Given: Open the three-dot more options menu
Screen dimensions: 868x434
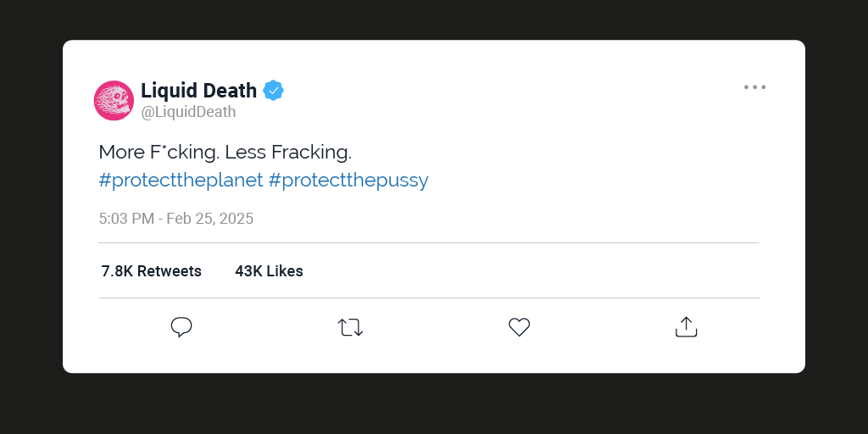Looking at the screenshot, I should click(x=754, y=87).
